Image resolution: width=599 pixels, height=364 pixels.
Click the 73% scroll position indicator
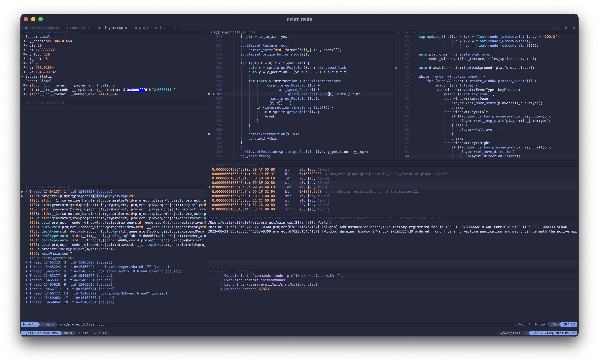(x=554, y=324)
